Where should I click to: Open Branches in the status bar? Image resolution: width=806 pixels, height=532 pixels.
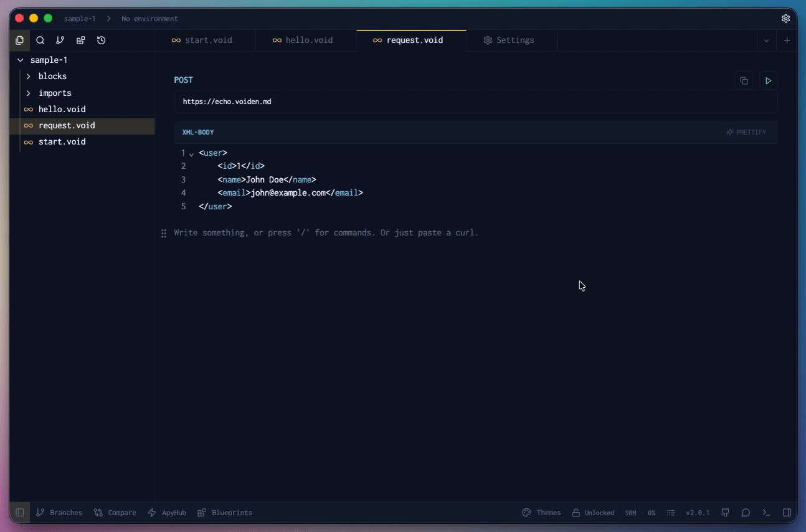pyautogui.click(x=59, y=513)
